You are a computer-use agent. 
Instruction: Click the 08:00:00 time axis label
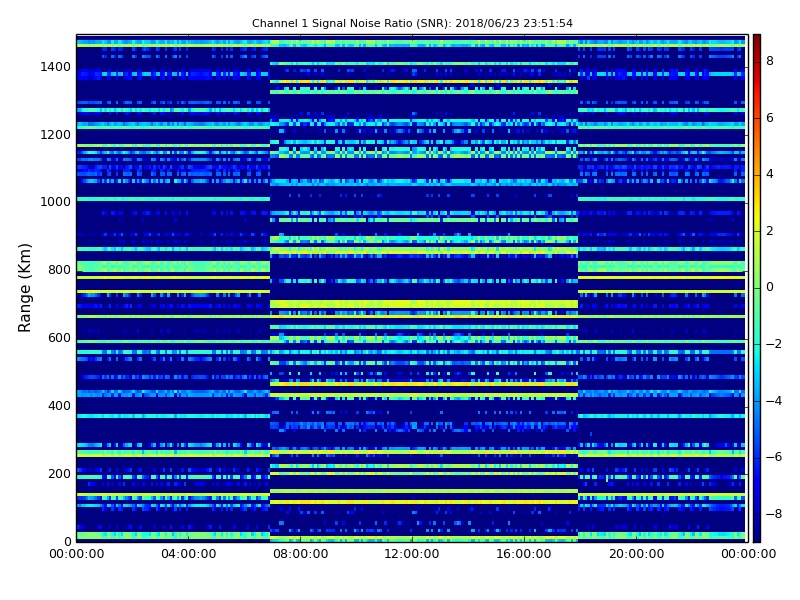pos(301,554)
